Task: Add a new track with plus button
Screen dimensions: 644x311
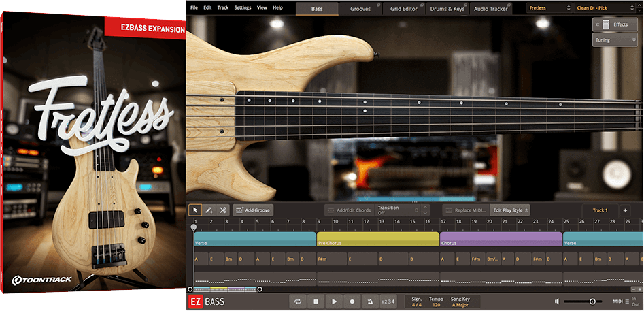Action: tap(625, 210)
